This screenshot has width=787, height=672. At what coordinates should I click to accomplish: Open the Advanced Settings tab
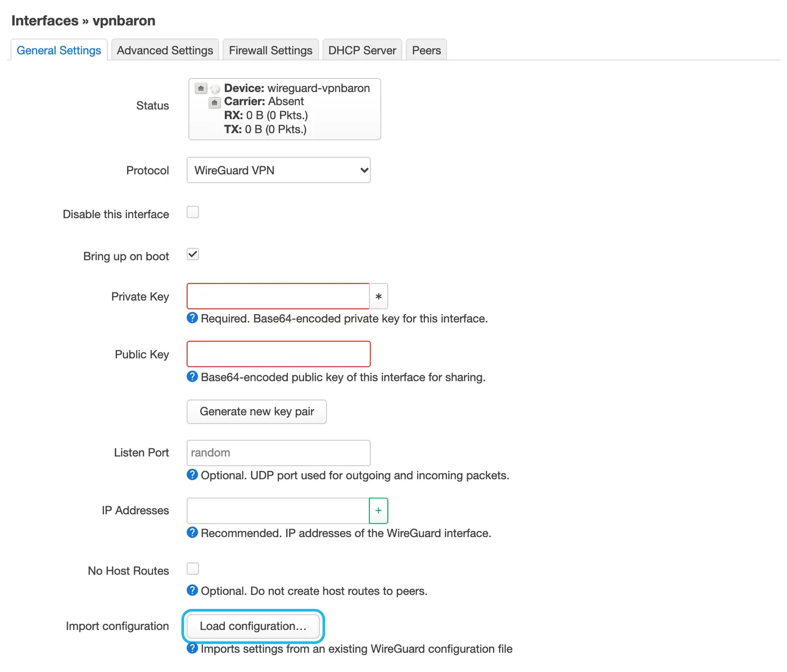[165, 50]
